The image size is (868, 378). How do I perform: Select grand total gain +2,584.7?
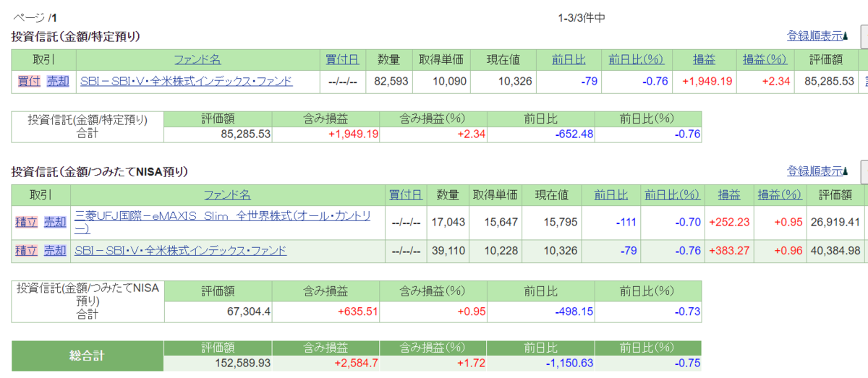355,362
